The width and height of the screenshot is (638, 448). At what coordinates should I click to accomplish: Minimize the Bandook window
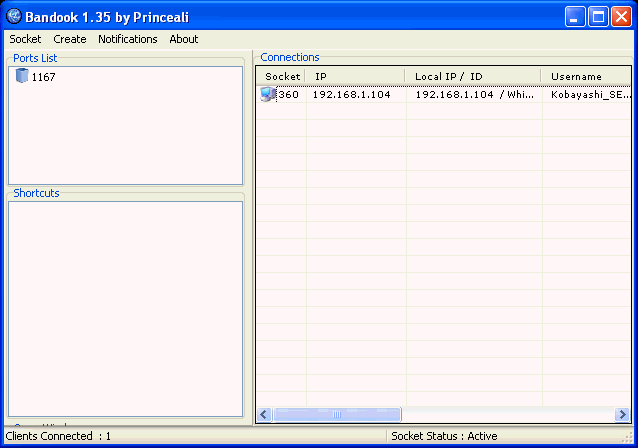[575, 16]
